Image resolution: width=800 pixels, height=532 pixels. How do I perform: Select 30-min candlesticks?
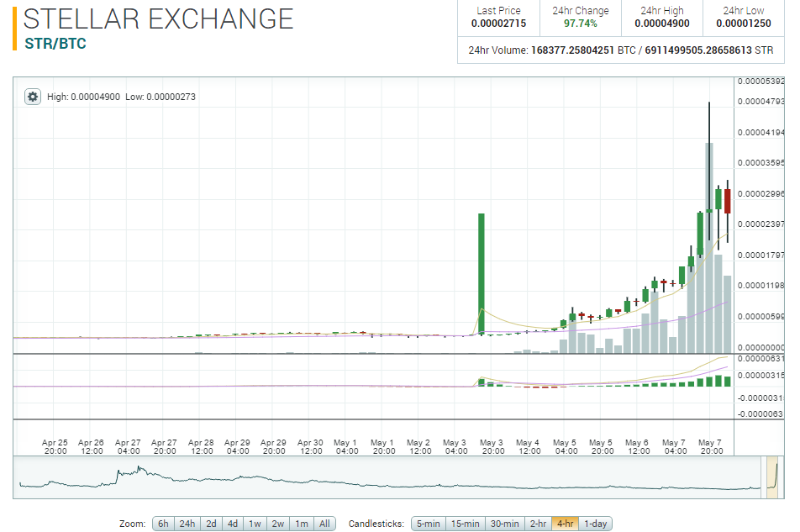point(504,524)
